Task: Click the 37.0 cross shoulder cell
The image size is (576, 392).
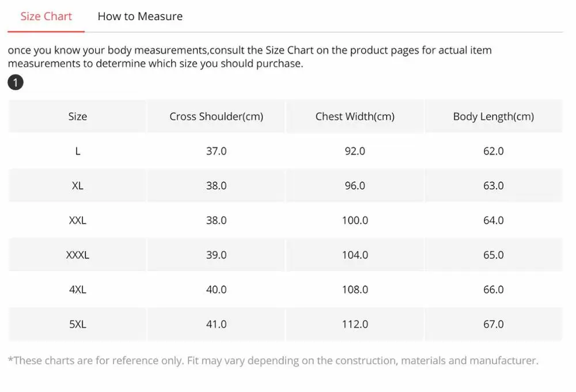Action: point(216,151)
